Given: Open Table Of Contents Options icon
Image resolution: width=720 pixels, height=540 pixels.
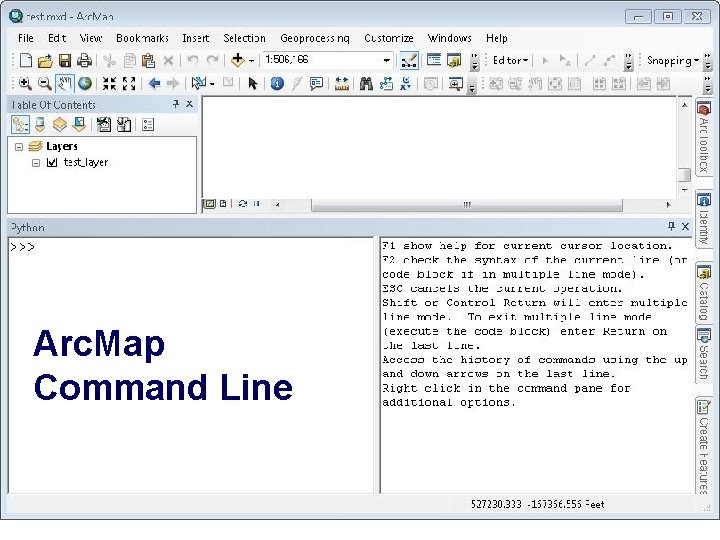Looking at the screenshot, I should point(148,125).
